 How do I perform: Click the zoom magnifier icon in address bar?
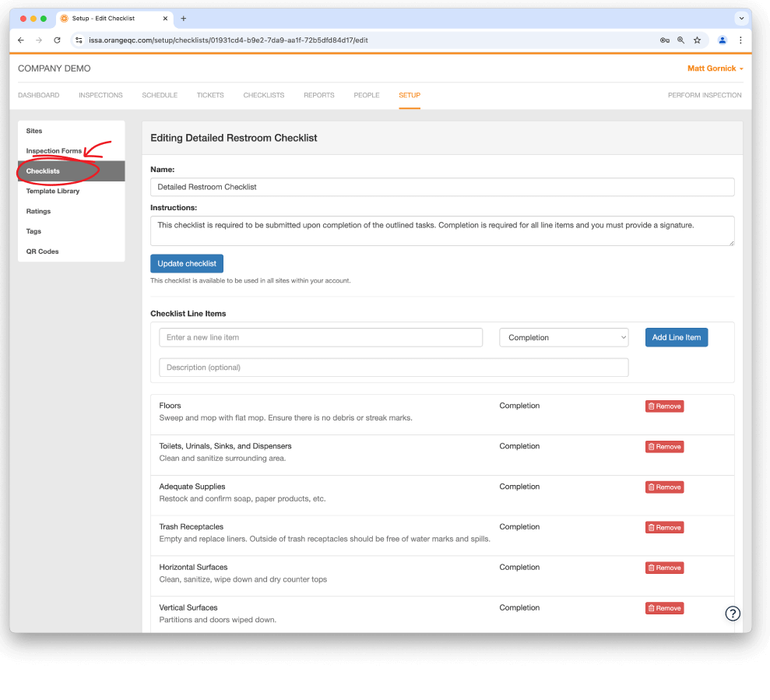pos(680,40)
